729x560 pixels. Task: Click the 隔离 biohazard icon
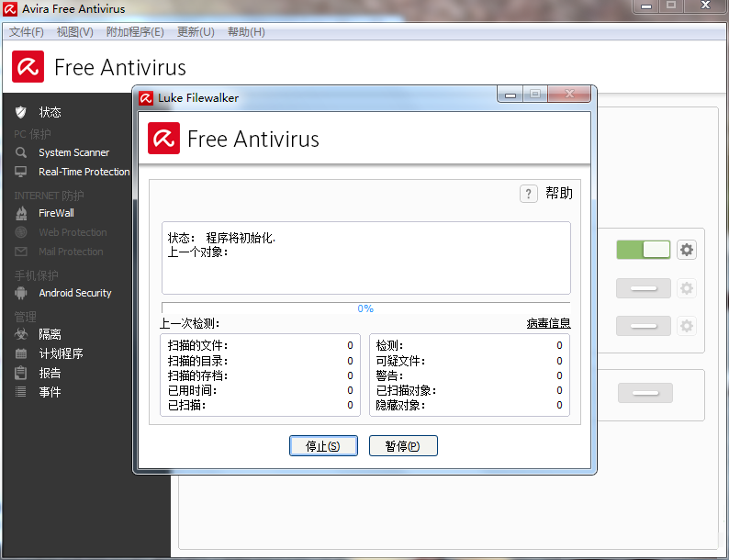21,333
